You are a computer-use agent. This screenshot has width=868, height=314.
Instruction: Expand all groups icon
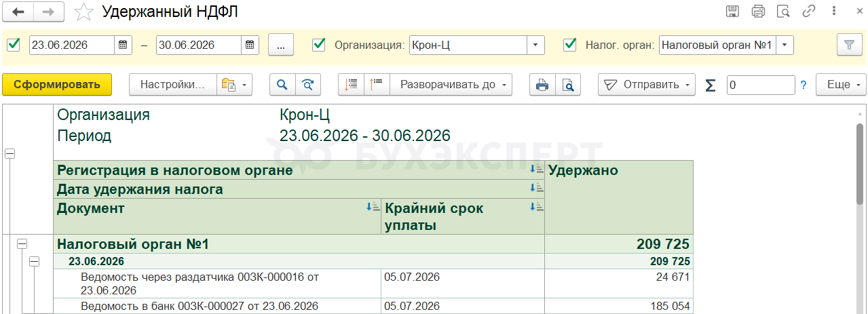tap(377, 85)
